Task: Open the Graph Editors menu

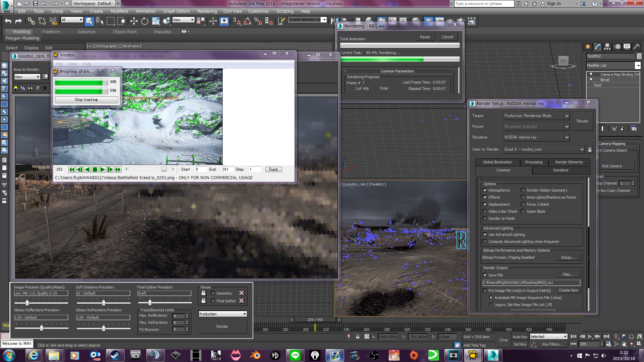Action: 176,11
